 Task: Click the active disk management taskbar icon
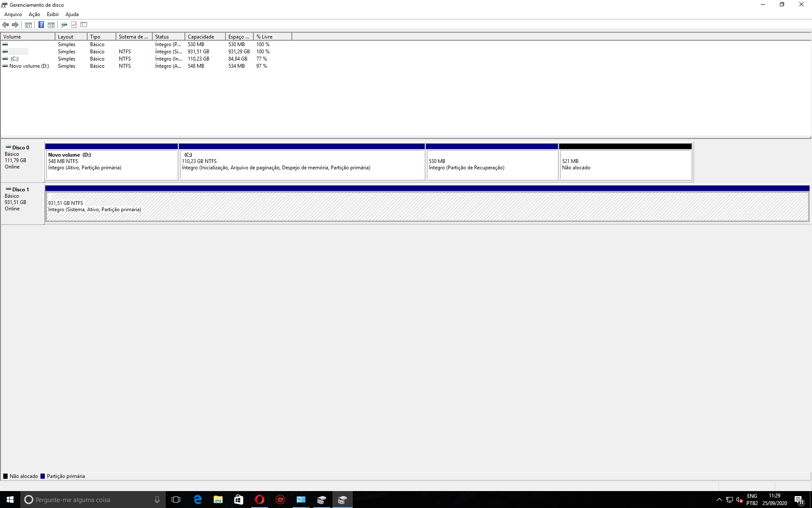pyautogui.click(x=343, y=500)
